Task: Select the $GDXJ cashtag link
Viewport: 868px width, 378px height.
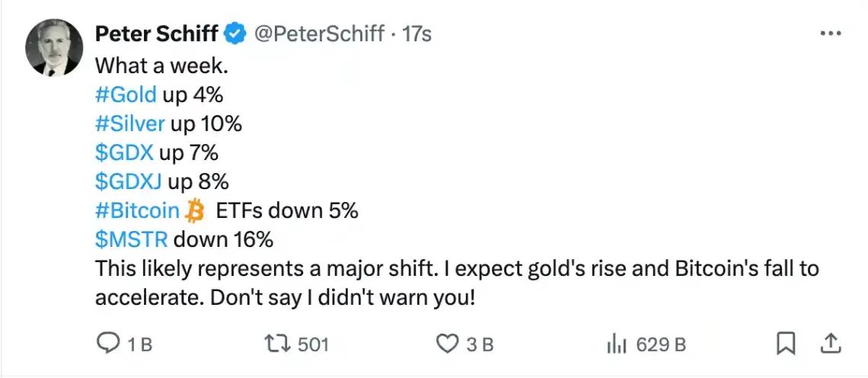Action: (129, 181)
